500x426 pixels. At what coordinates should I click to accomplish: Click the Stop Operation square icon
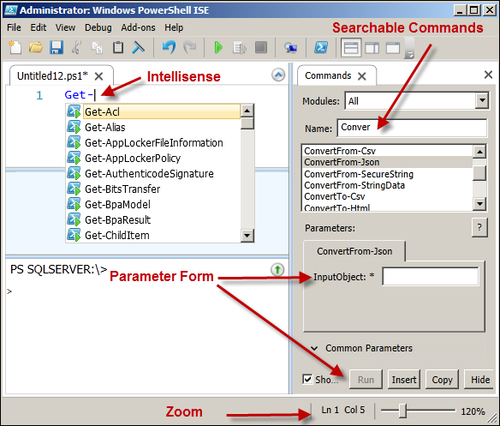[261, 47]
